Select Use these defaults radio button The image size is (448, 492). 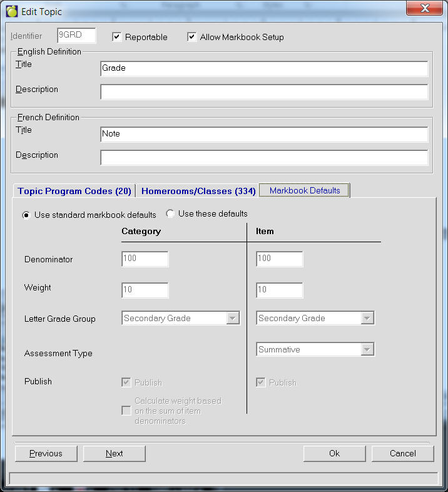170,214
